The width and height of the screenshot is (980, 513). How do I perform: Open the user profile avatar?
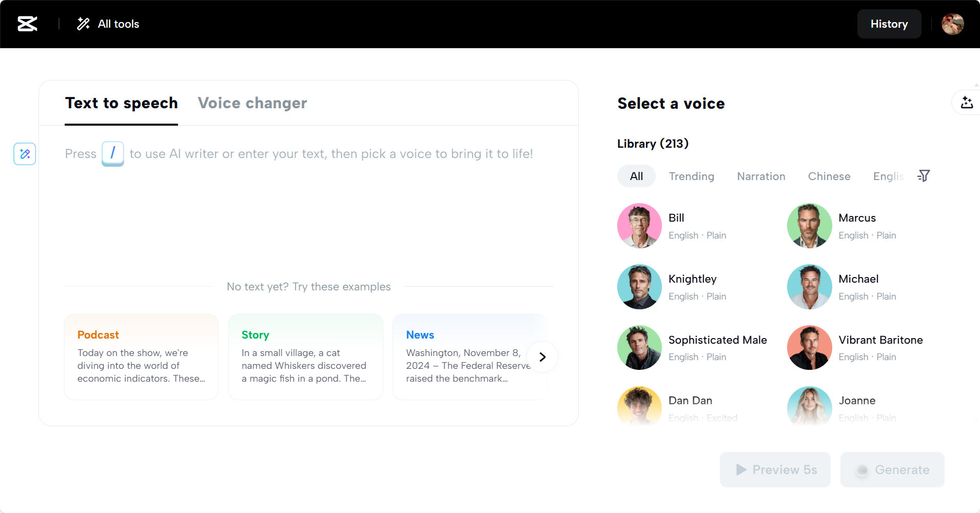click(x=952, y=24)
